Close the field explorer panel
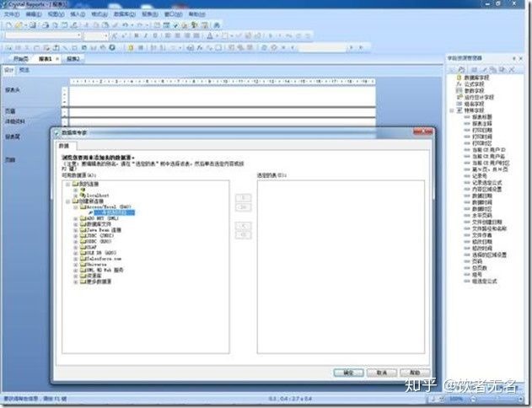 coord(521,58)
